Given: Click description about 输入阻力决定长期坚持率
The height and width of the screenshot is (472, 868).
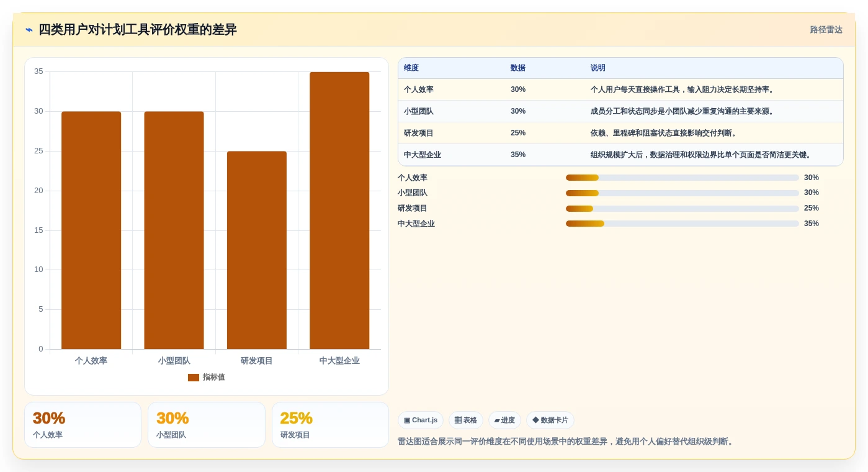Looking at the screenshot, I should [682, 89].
